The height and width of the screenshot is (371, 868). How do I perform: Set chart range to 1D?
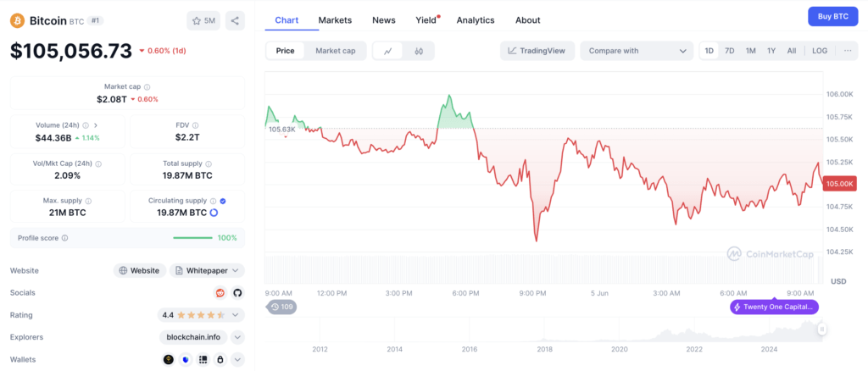(x=709, y=51)
